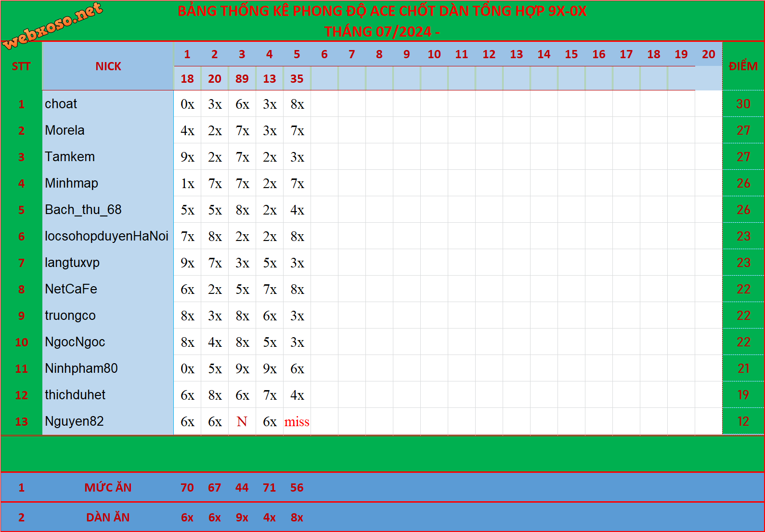Select Ninhpham80's day 3 cell 9x
The image size is (765, 532).
[242, 368]
